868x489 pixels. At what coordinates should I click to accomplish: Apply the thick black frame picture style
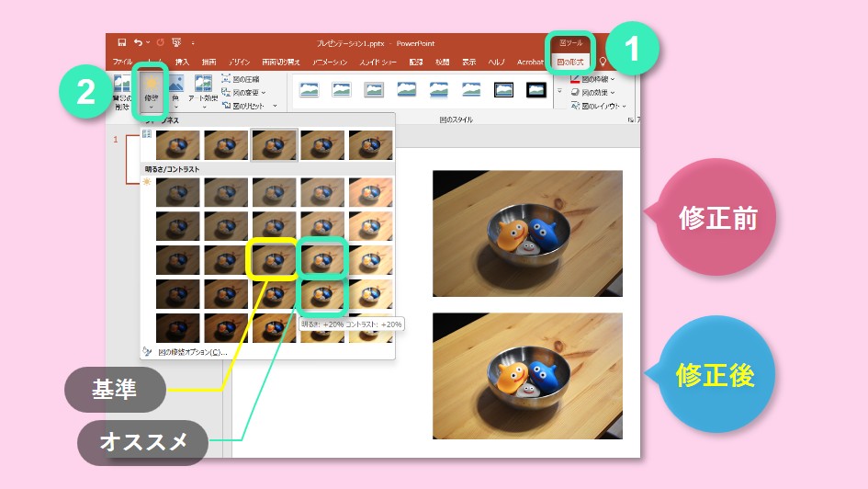click(x=536, y=90)
